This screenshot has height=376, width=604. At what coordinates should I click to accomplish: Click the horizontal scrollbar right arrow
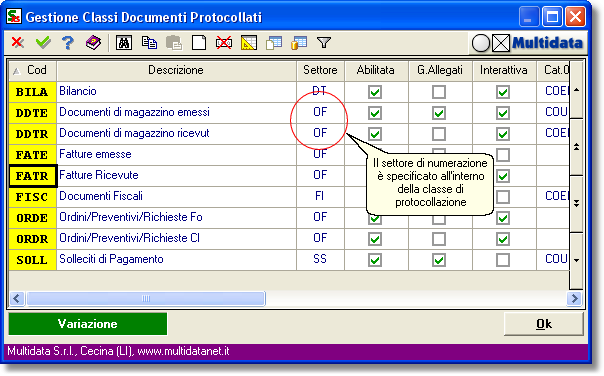tap(575, 299)
